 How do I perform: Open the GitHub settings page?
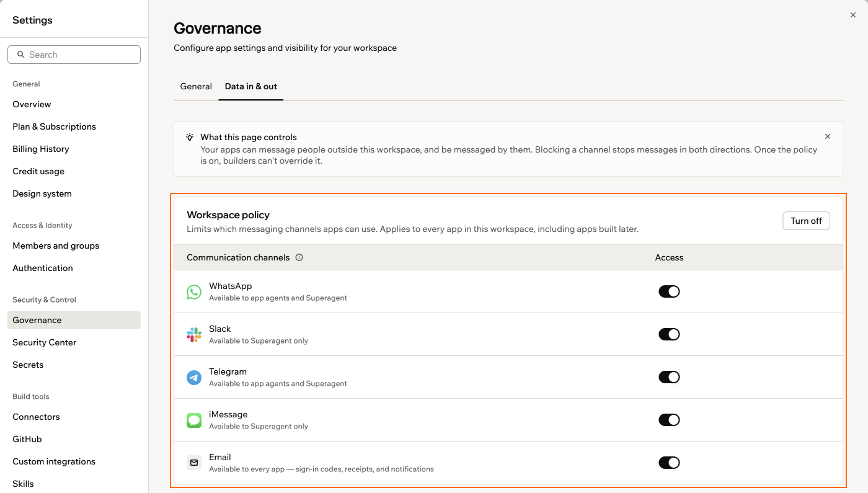[x=74, y=439]
